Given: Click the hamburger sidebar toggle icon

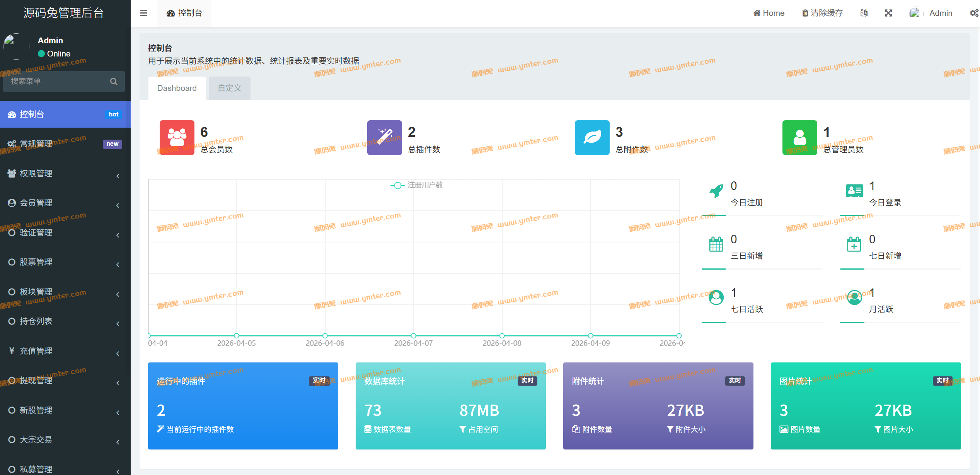Looking at the screenshot, I should pos(143,13).
